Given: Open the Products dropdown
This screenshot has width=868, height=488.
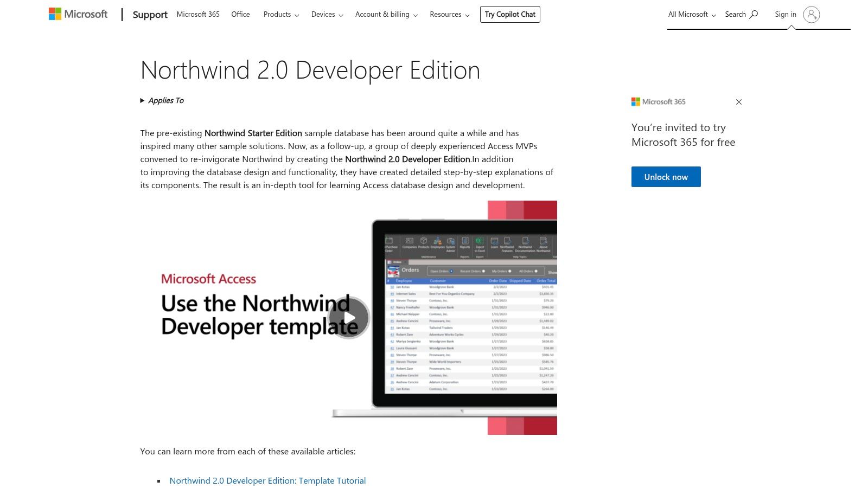Looking at the screenshot, I should click(280, 15).
